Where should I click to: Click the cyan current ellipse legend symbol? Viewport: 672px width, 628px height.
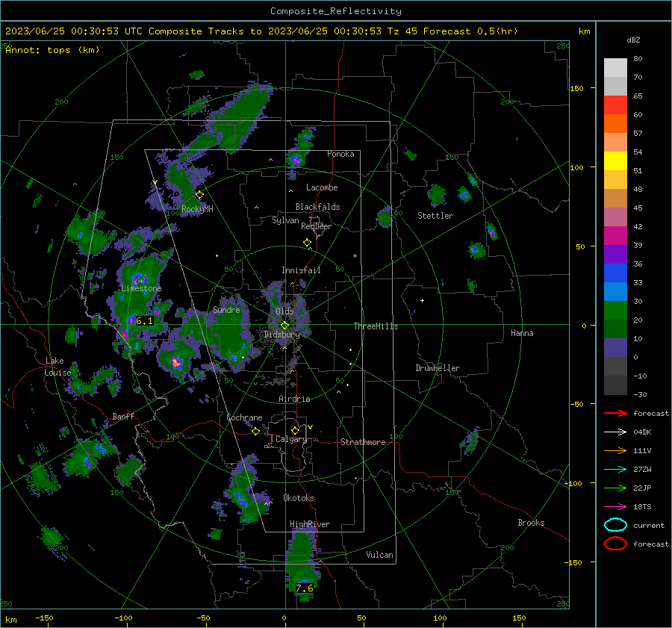point(615,525)
